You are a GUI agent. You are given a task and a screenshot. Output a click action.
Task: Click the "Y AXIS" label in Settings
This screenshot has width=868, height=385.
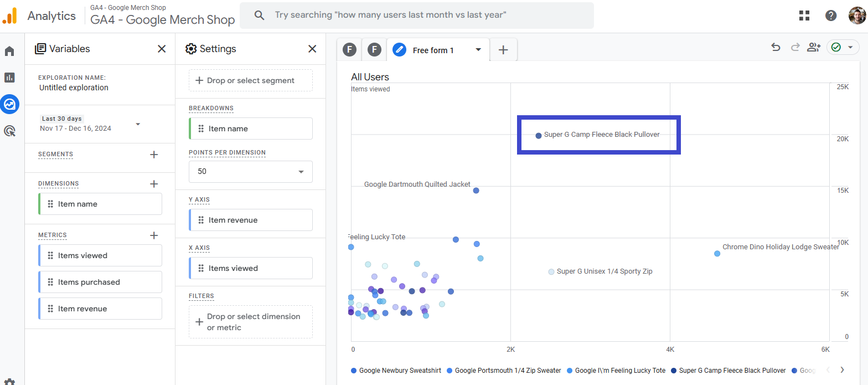[x=199, y=199]
